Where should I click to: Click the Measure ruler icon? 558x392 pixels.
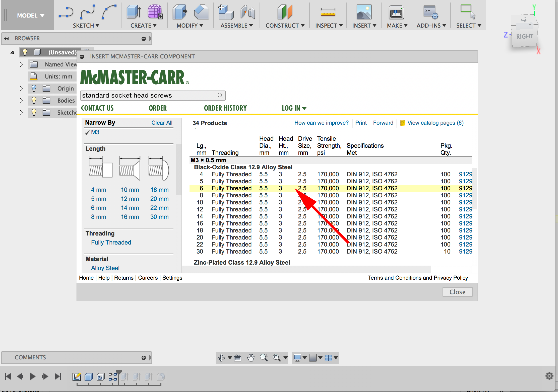coord(328,12)
